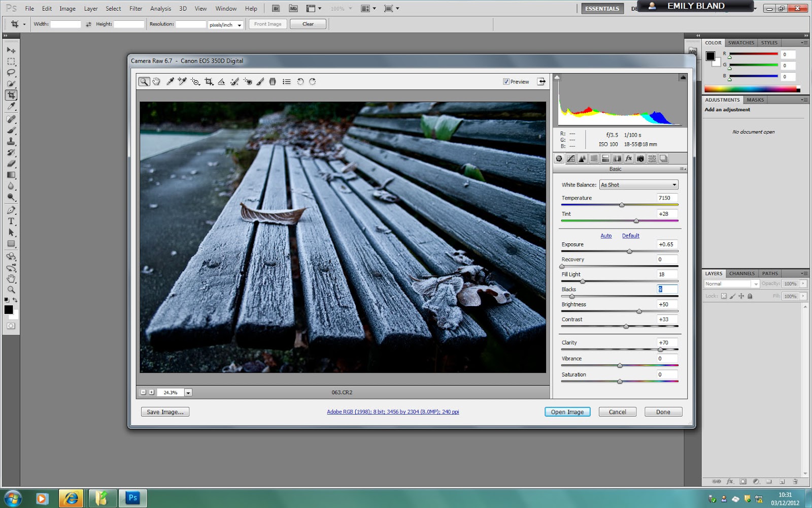Click the Default settings link

click(631, 236)
